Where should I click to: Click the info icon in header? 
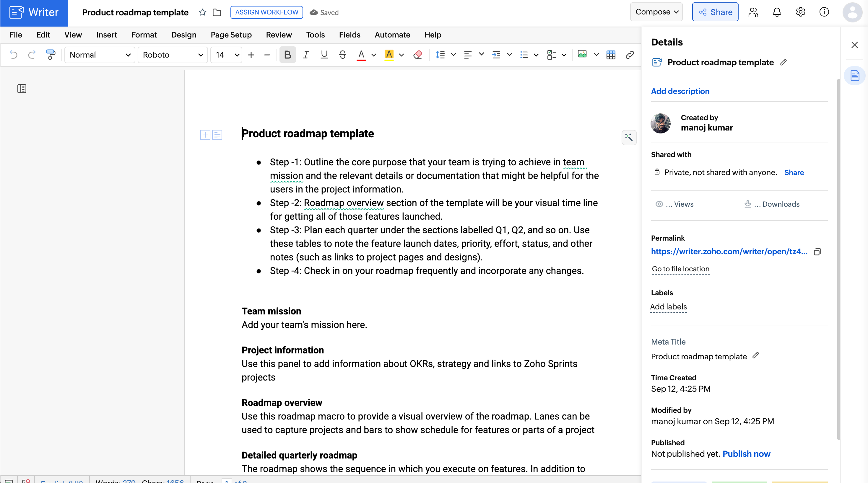824,12
